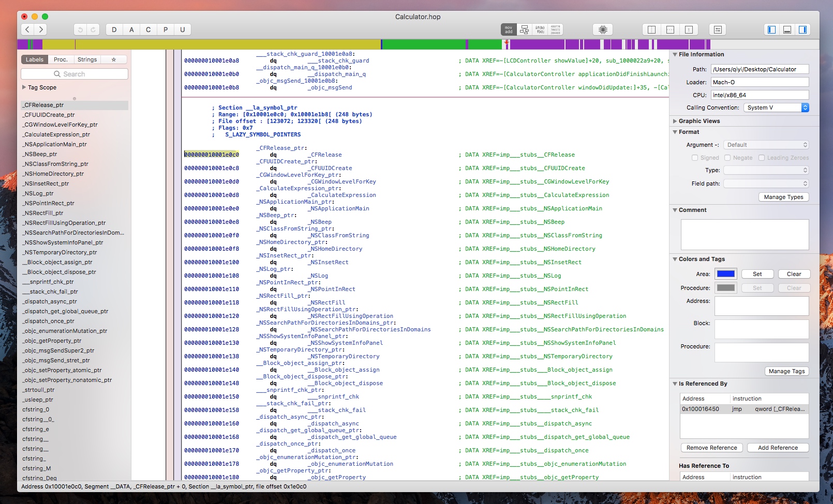Screen dimensions: 833x504
Task: Select _NSBeep_ptr in the labels list
Action: (x=40, y=154)
